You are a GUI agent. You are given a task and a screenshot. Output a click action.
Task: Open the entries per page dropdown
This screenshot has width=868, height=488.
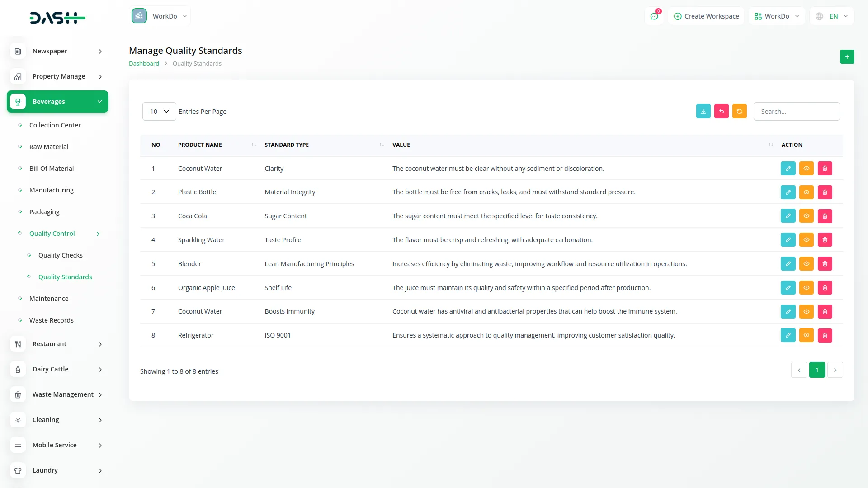[x=159, y=112]
